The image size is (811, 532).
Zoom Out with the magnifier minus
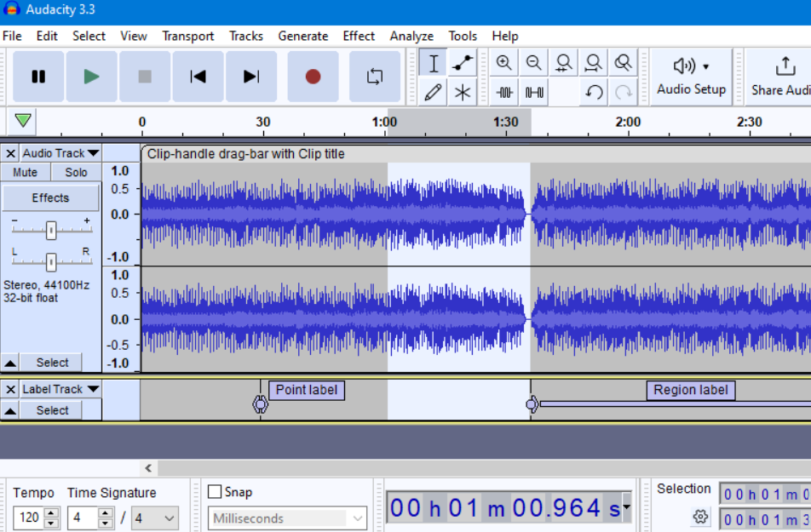pos(534,63)
